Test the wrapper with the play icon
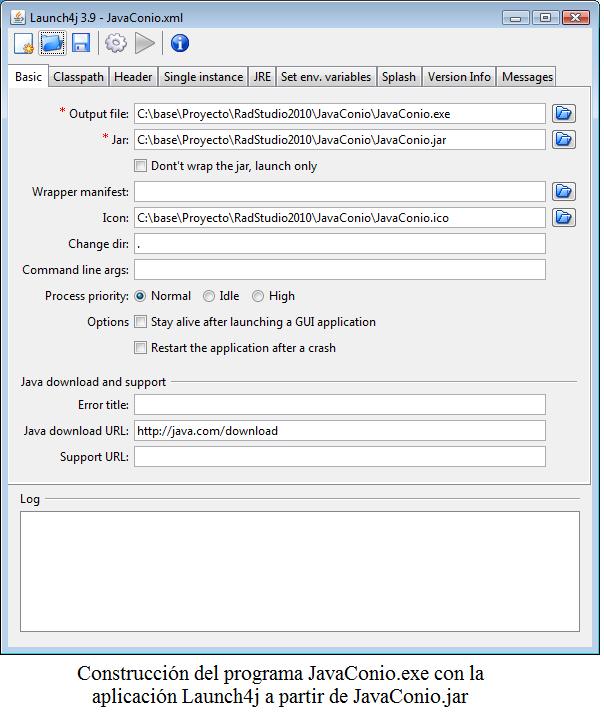 coord(145,44)
